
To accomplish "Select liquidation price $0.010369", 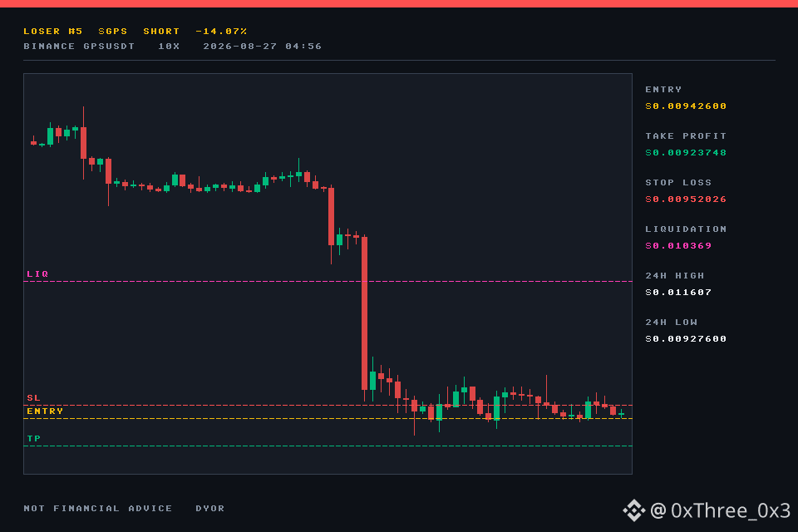I will [x=678, y=246].
